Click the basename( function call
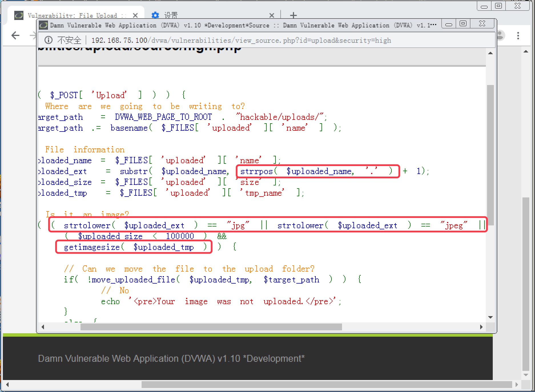Viewport: 535px width, 392px height. pyautogui.click(x=132, y=128)
